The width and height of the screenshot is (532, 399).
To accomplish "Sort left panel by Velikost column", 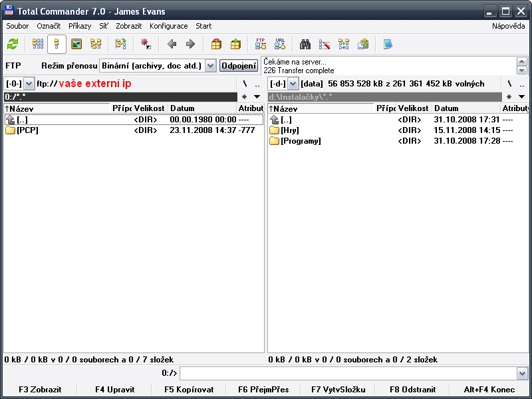I will (150, 108).
